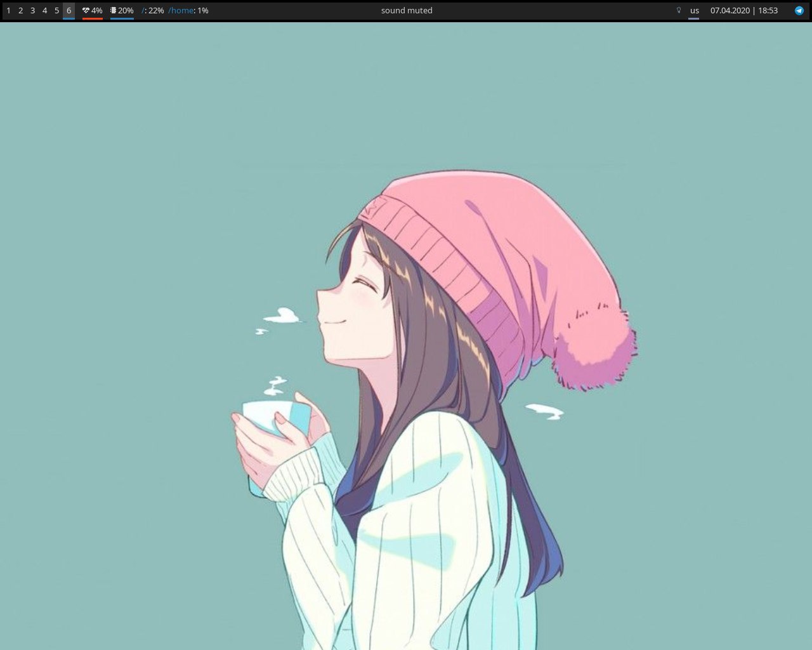812x650 pixels.
Task: Switch to workspace 2
Action: (x=20, y=11)
